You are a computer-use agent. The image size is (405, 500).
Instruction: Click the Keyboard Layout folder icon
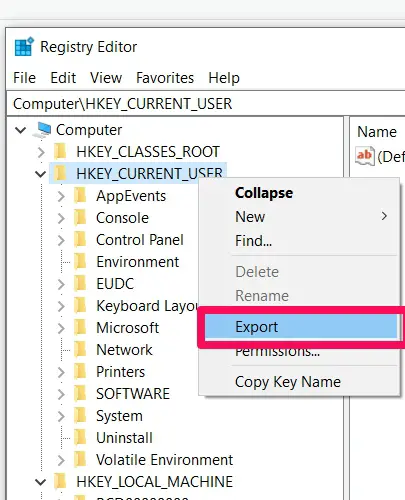pos(80,305)
